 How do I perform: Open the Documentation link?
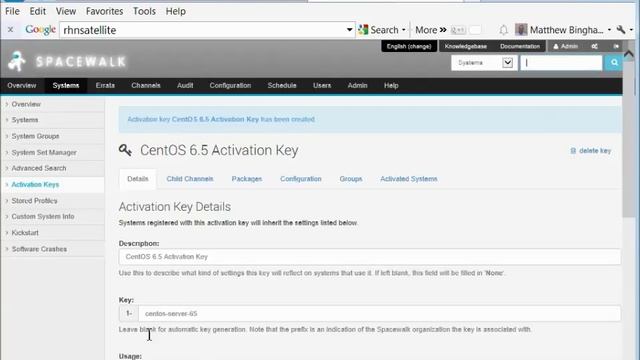point(520,46)
